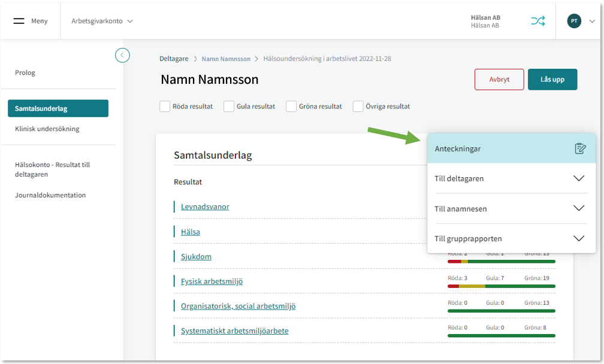Viewport: 604px width, 364px height.
Task: Click the Hälsoundersökning i arbetslivet 2022-11-28 breadcrumb
Action: 327,59
